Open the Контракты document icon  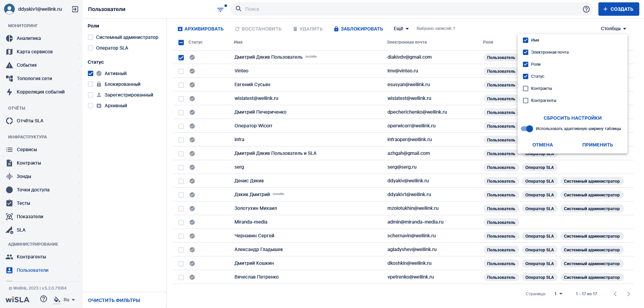click(9, 163)
